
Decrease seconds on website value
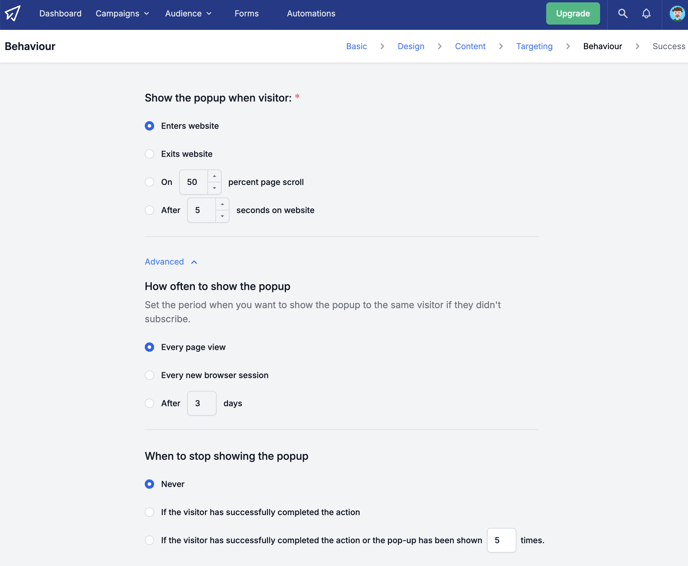click(222, 216)
